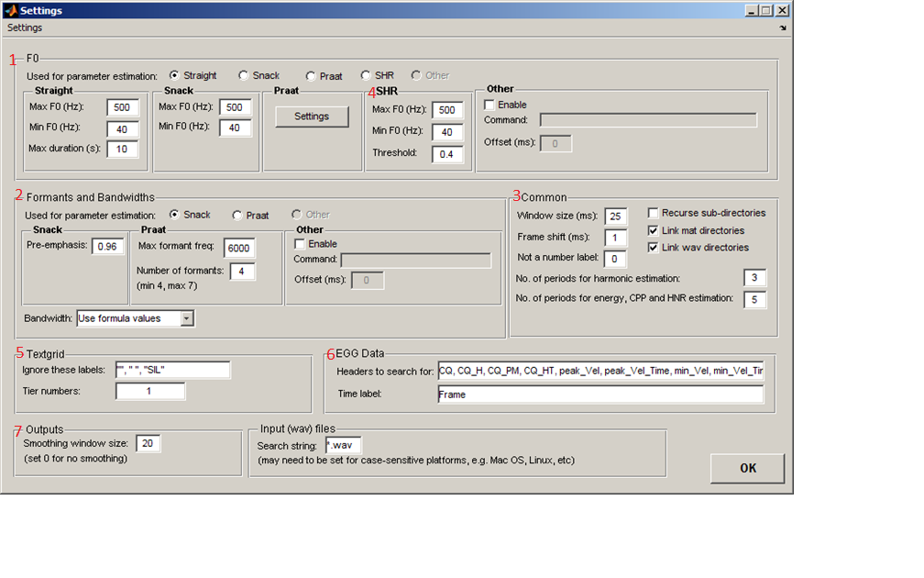Click the disabled formants Other Offset field
This screenshot has height=578, width=924.
367,280
